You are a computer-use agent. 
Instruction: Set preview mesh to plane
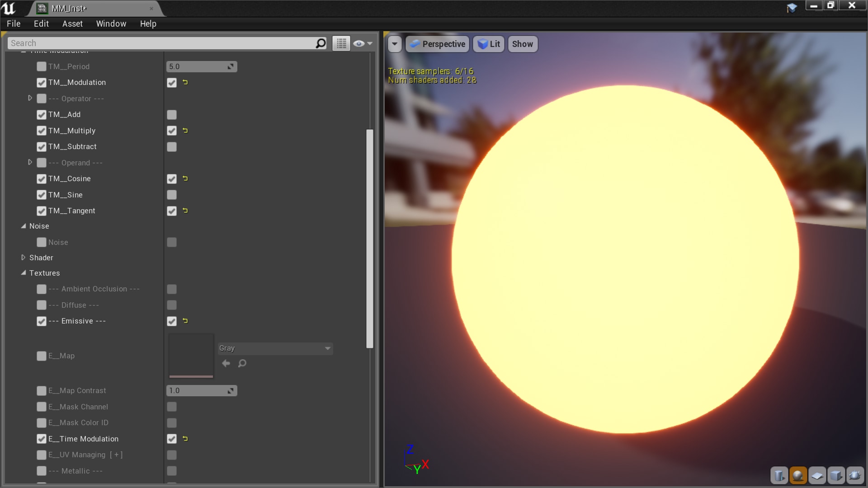point(817,475)
